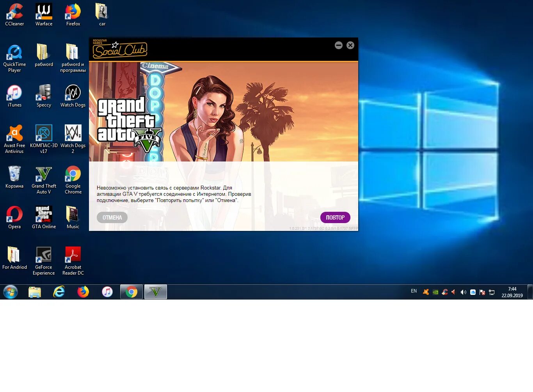Click the red speaker tray icon
The image size is (533, 392).
pos(454,292)
